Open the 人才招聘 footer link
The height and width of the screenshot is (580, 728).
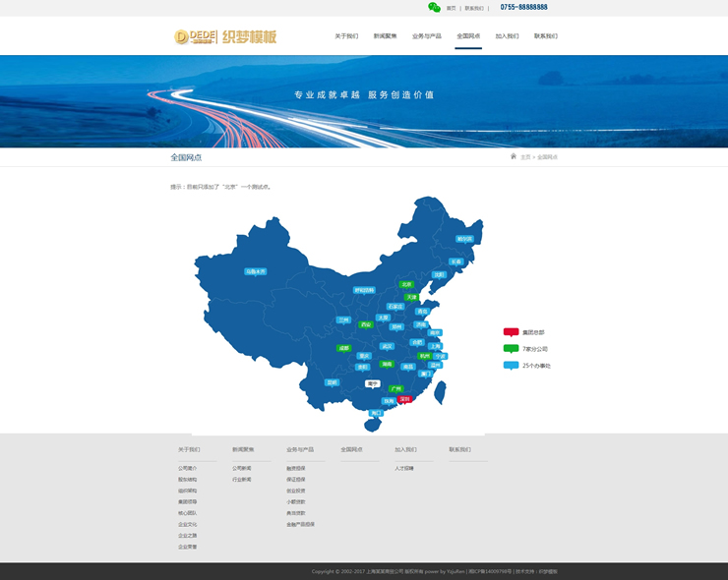(404, 468)
